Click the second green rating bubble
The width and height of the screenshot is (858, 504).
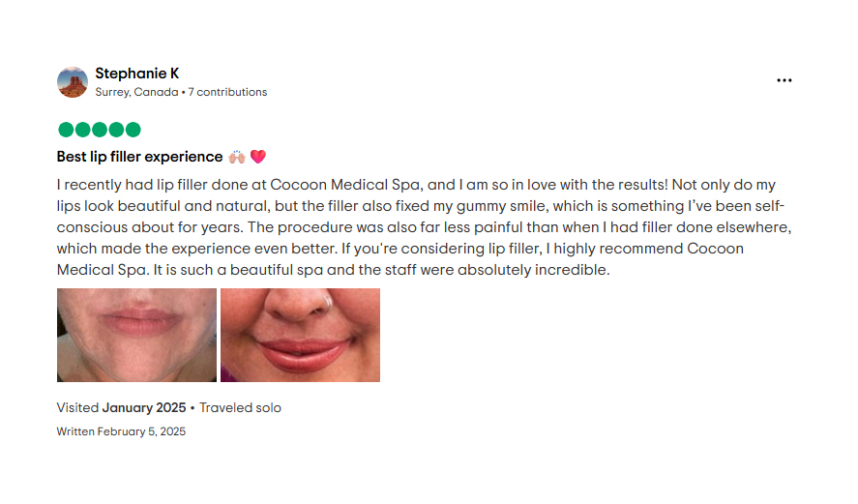[82, 130]
